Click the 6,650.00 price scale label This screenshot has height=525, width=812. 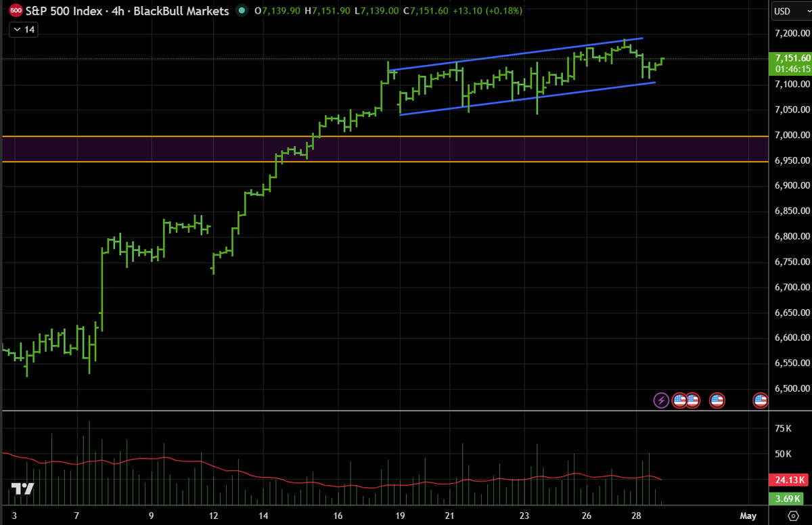click(x=792, y=313)
